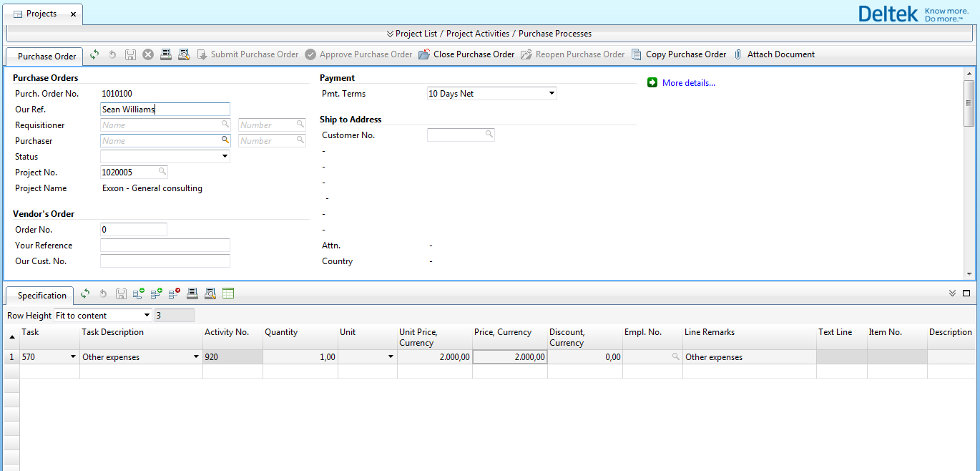Refresh the Specification pane
The height and width of the screenshot is (471, 980).
[85, 293]
